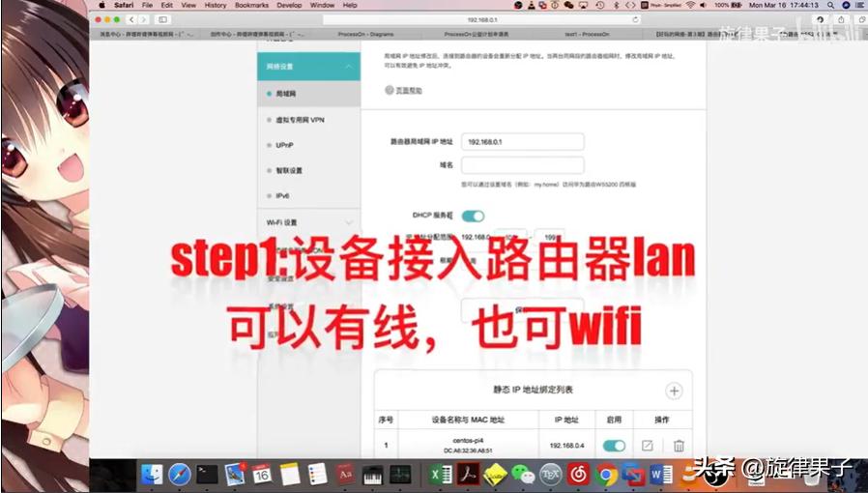Viewport: 868px width, 493px height.
Task: Add a static IP binding with plus icon
Action: (674, 391)
